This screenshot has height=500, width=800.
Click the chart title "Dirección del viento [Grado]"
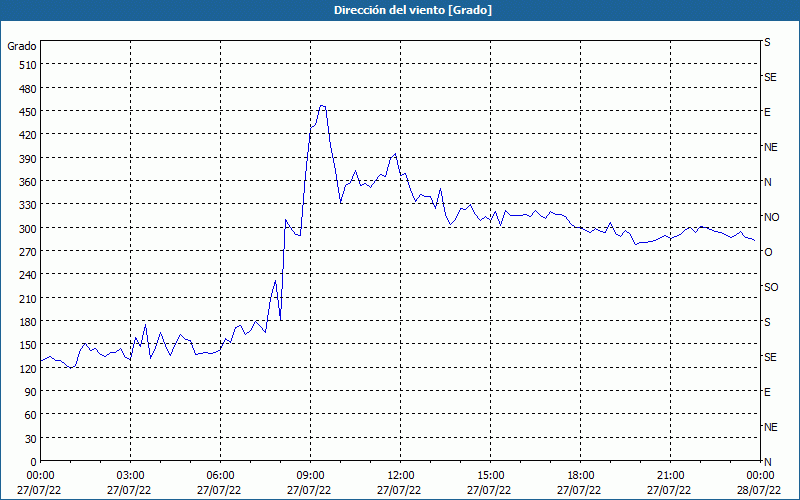[x=413, y=10]
